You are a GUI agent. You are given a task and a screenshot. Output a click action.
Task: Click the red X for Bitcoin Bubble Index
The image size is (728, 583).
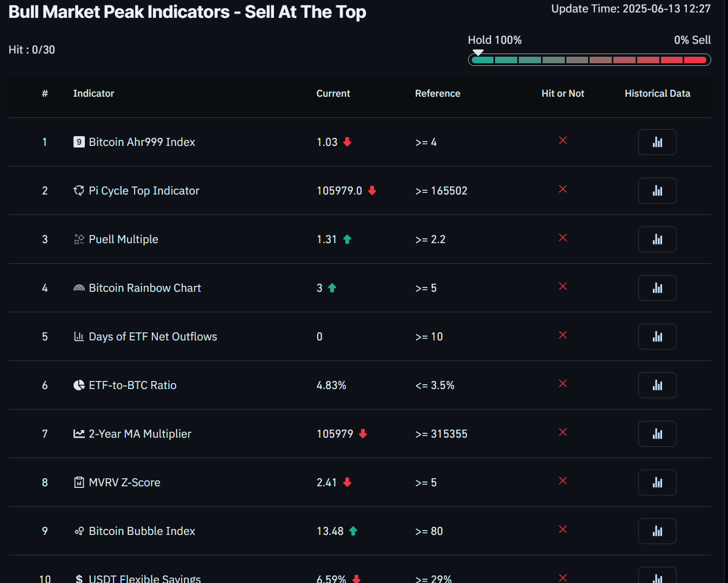point(563,530)
